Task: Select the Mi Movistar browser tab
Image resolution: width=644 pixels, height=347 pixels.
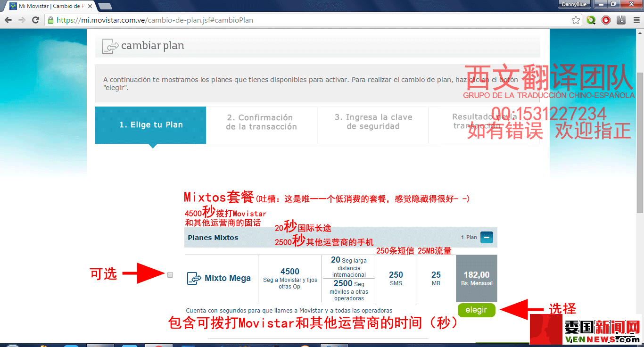Action: click(49, 6)
